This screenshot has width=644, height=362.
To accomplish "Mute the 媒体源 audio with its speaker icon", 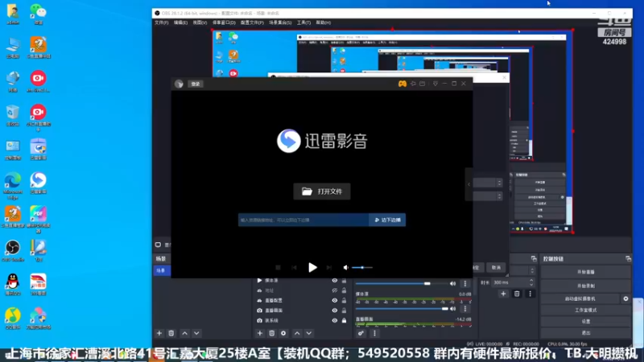I will coord(453,309).
